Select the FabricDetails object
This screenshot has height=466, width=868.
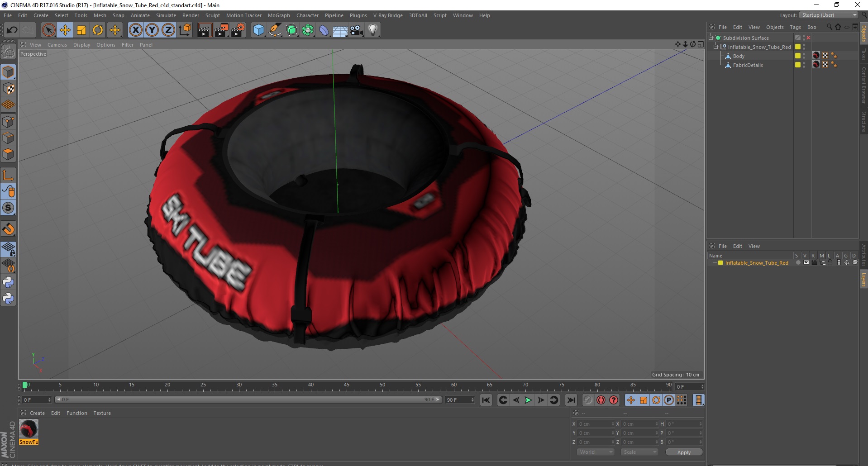748,65
